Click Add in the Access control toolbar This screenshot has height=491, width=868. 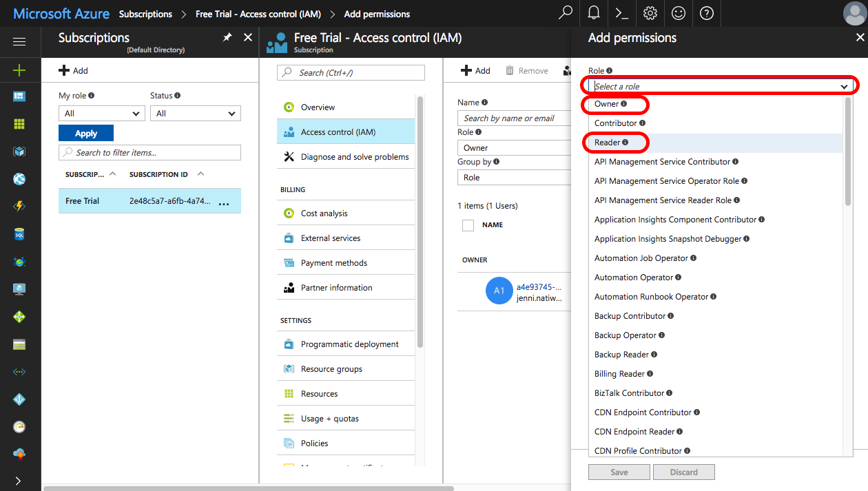pyautogui.click(x=476, y=70)
